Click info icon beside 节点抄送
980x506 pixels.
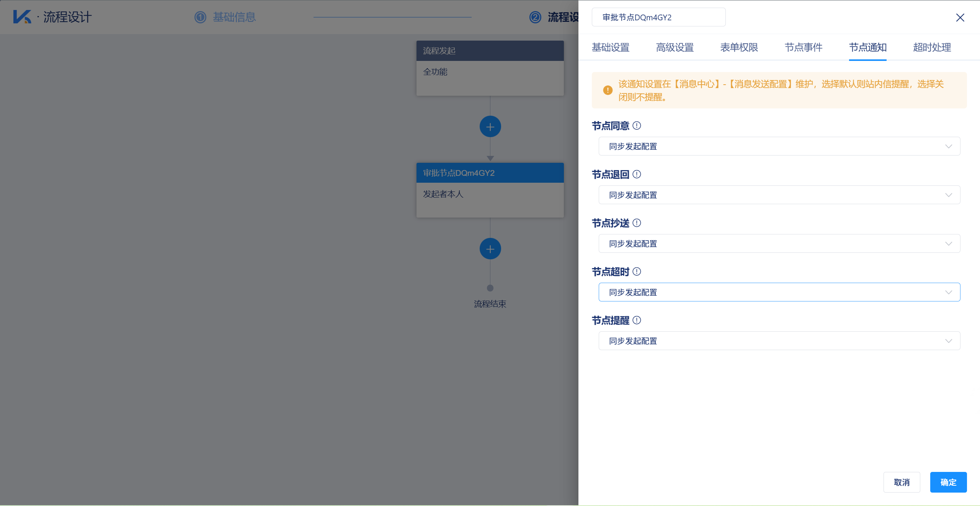(637, 223)
